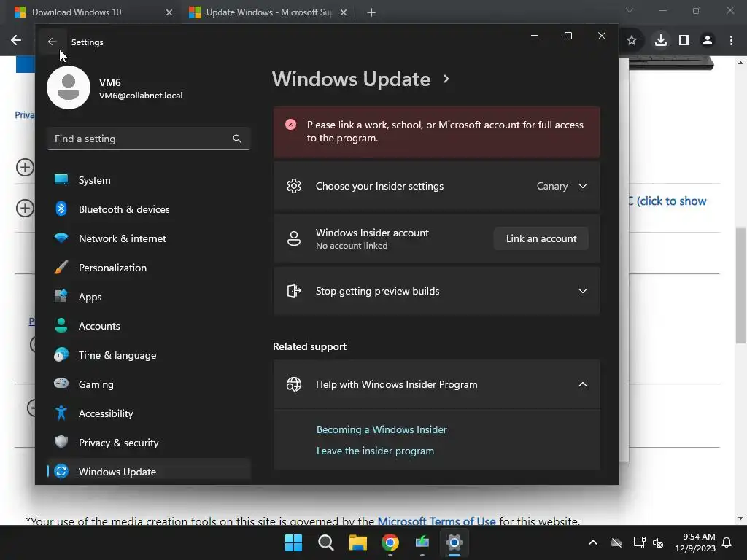Click the exit icon beside Stop getting preview builds
The image size is (747, 560).
(x=294, y=291)
